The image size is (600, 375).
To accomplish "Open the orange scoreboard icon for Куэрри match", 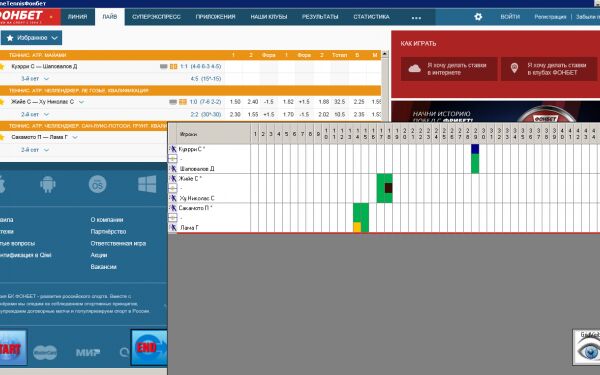I will coord(174,67).
